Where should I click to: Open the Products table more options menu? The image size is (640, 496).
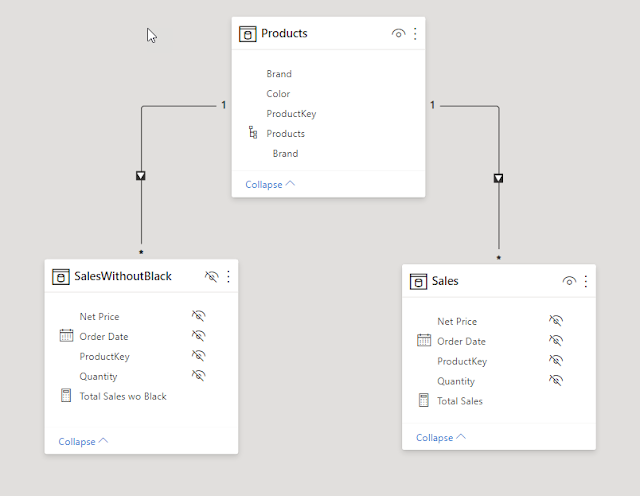pyautogui.click(x=415, y=33)
